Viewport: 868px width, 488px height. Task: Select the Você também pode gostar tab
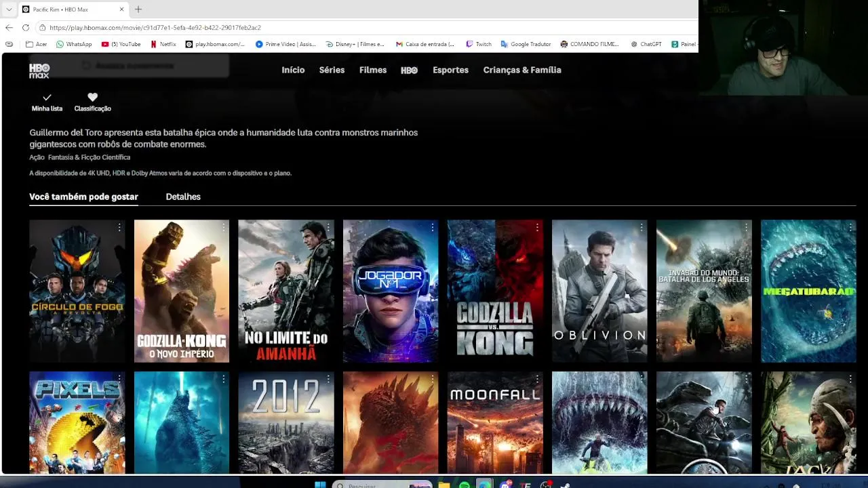tap(83, 197)
